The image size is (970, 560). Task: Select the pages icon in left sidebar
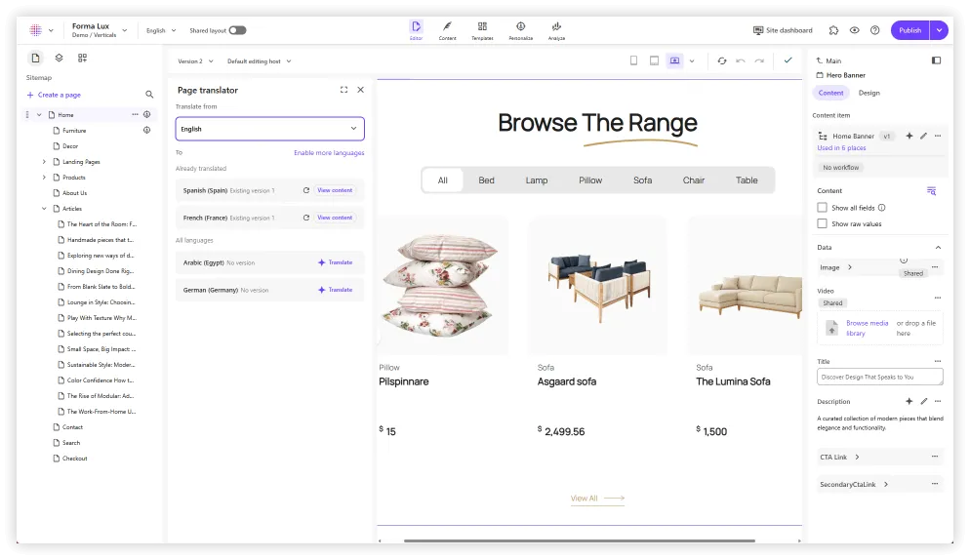[35, 58]
